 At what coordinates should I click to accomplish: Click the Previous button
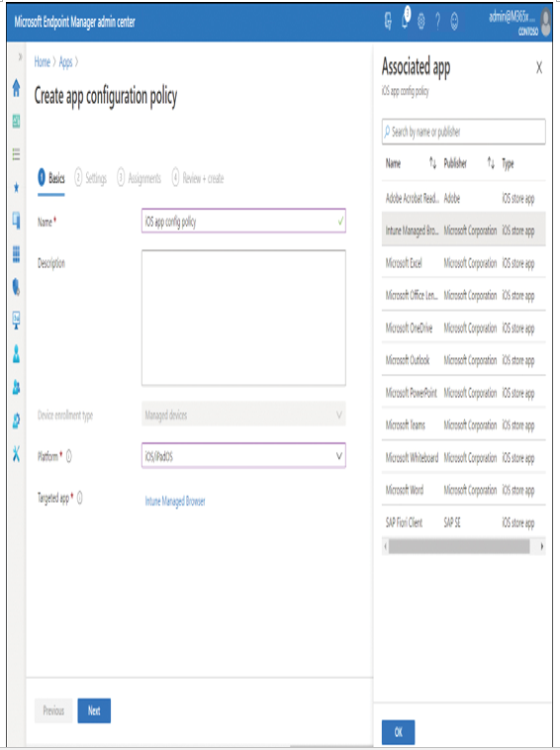(x=53, y=710)
